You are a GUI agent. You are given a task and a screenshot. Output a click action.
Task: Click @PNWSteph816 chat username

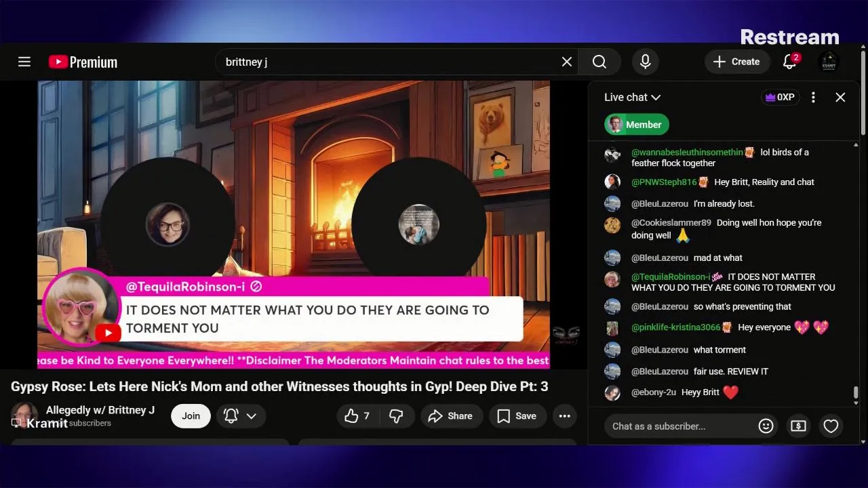coord(664,182)
